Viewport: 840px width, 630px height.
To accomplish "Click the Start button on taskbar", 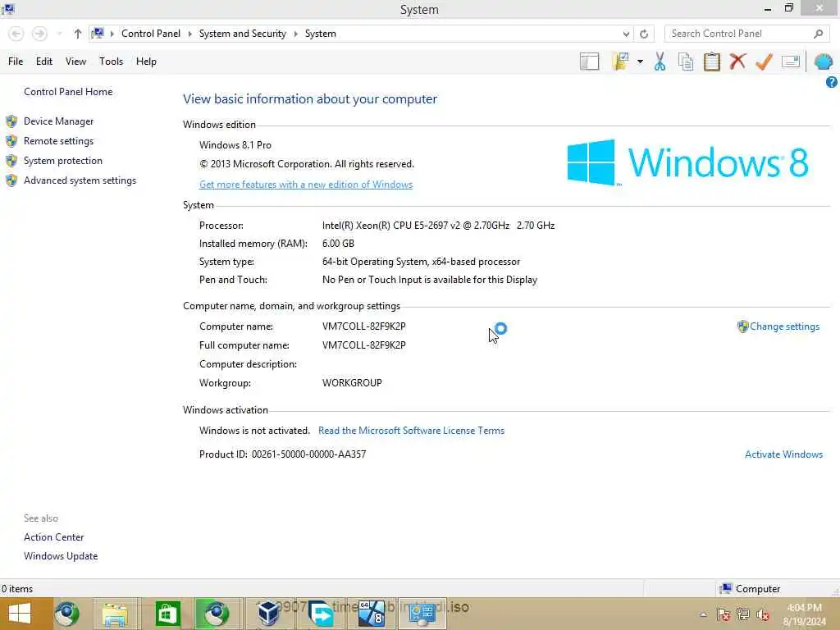I will coord(20,614).
